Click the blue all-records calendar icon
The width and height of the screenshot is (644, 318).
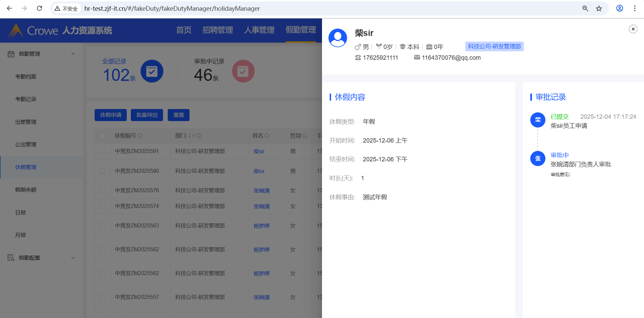[152, 71]
